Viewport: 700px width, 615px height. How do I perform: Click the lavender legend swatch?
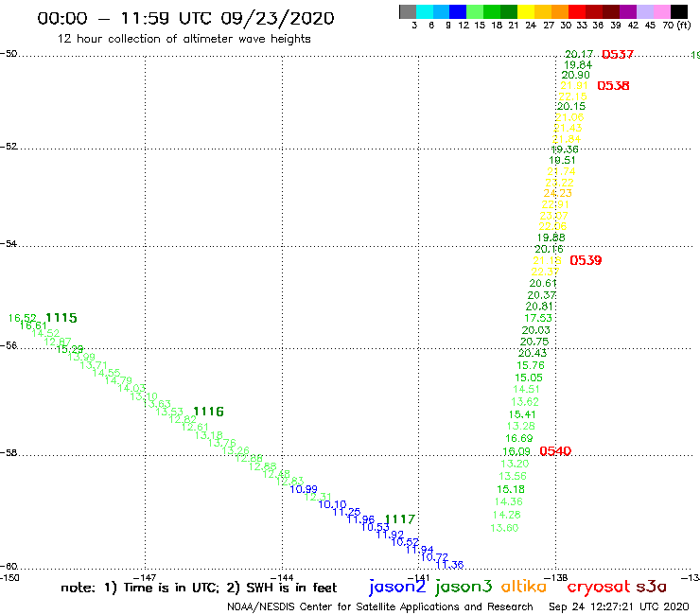[644, 12]
